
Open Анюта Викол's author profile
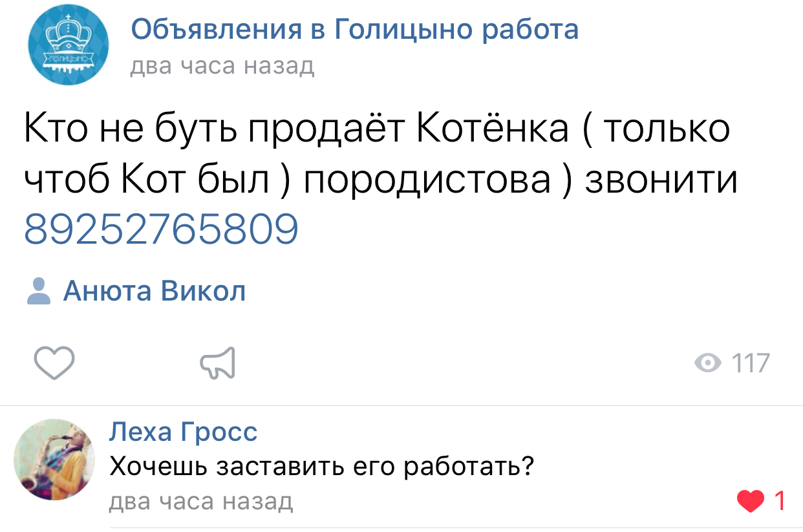tap(154, 292)
